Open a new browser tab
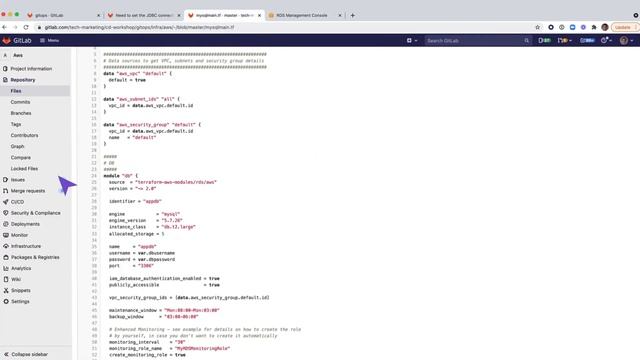 point(353,16)
